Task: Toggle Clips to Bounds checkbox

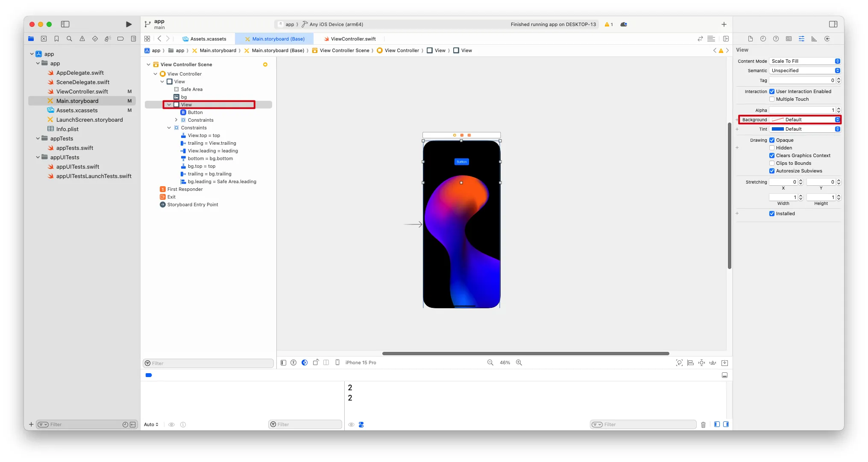Action: point(772,163)
